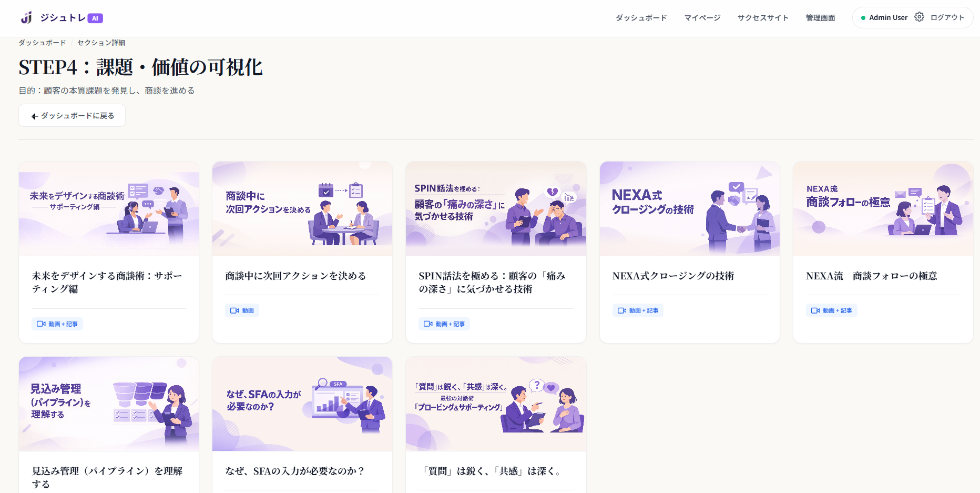Viewport: 980px width, 493px height.
Task: Click the AI badge beside the logo
Action: 95,18
